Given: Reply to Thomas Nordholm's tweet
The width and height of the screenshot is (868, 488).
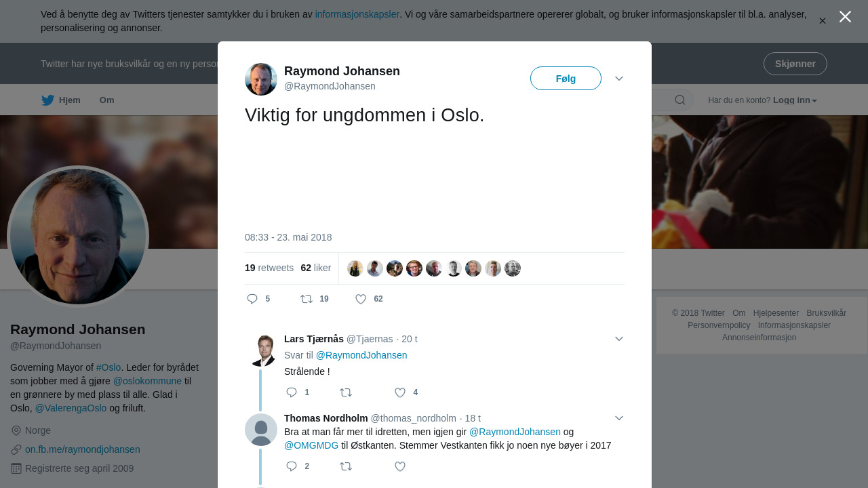Looking at the screenshot, I should pos(292,466).
